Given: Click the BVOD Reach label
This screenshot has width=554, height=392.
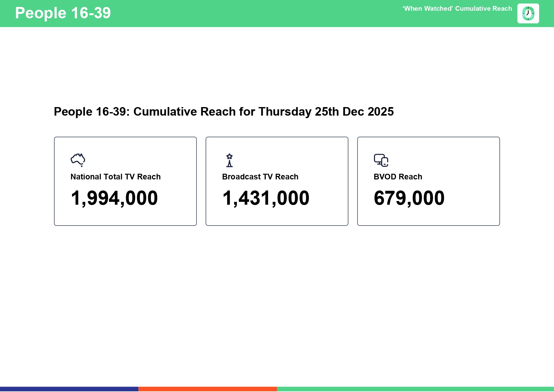Looking at the screenshot, I should click(x=398, y=177).
